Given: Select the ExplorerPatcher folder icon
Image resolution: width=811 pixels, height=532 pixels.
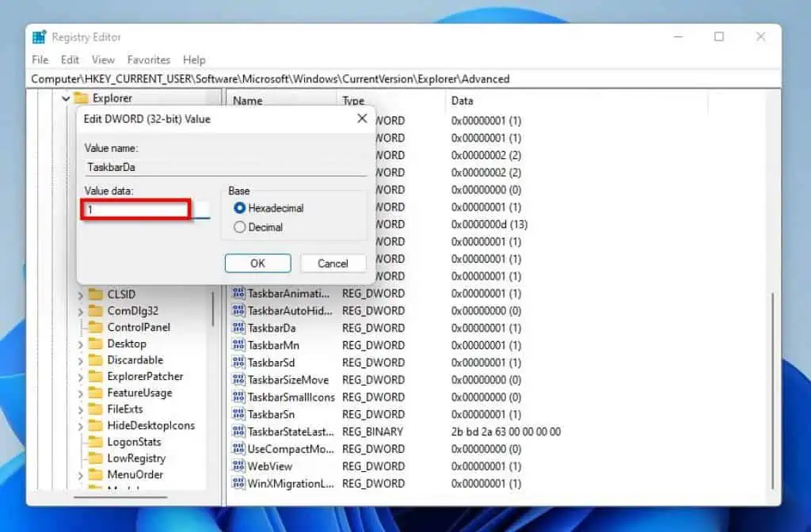Looking at the screenshot, I should point(96,377).
